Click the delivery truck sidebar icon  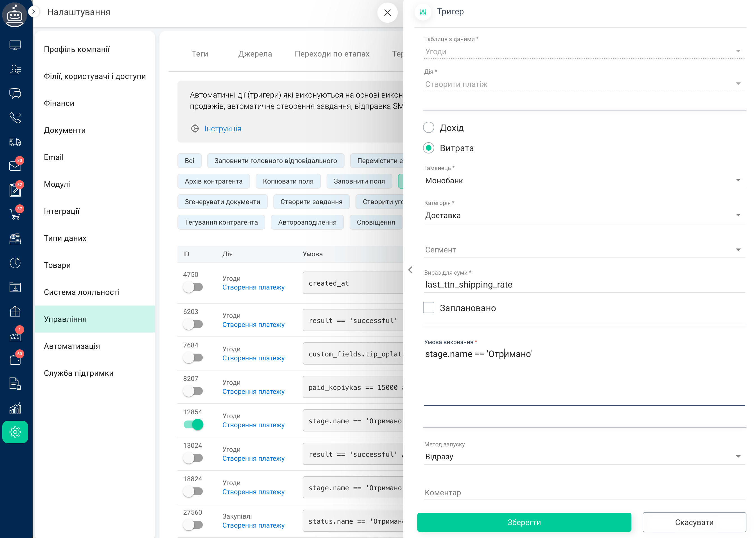point(15,142)
